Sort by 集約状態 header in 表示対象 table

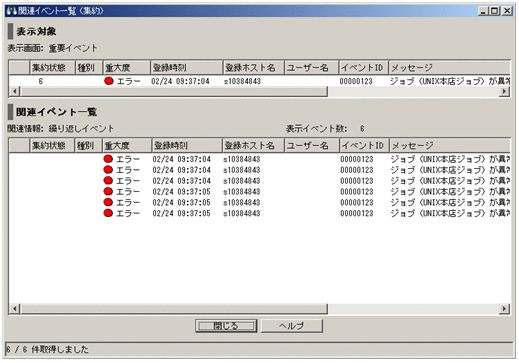53,68
